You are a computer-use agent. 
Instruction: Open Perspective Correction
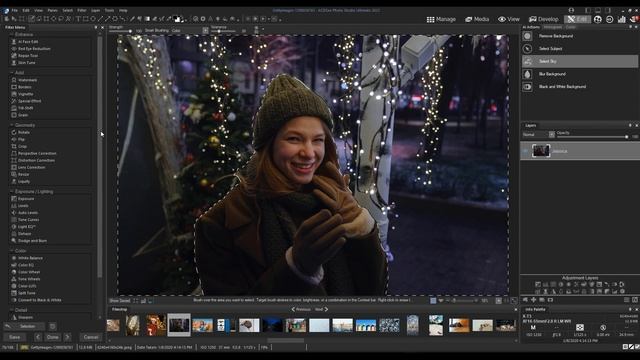pyautogui.click(x=37, y=153)
